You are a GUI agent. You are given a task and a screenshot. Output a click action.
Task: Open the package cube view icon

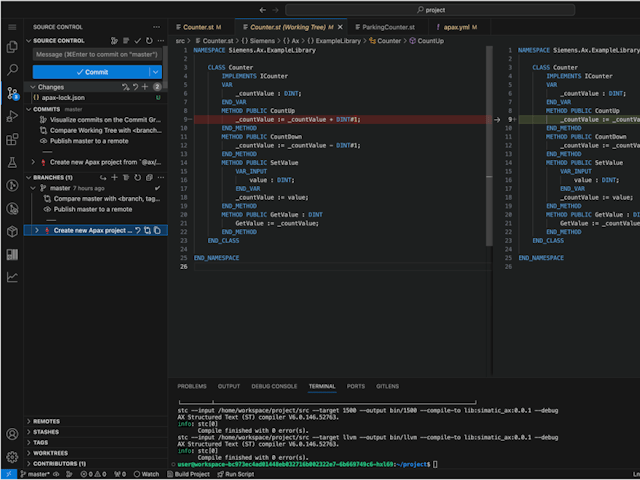(12, 231)
